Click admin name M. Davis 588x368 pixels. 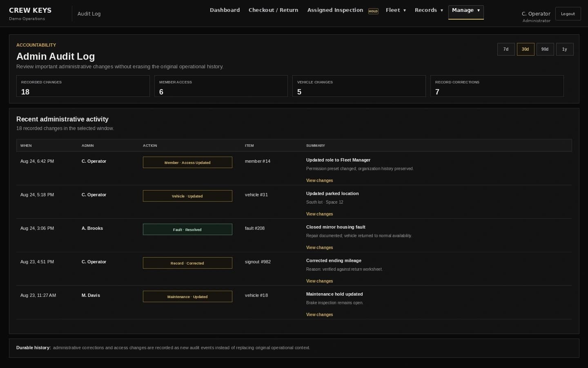tap(91, 295)
